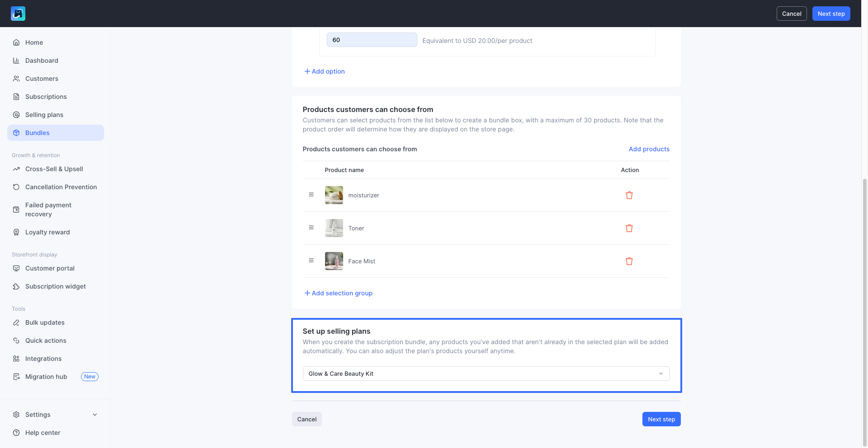
Task: Click the 'Set up selling plans' heading
Action: pos(336,331)
